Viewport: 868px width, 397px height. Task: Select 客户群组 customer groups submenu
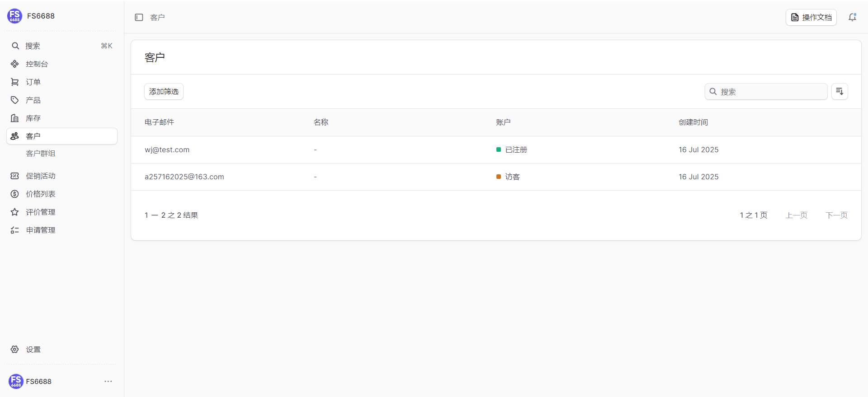coord(41,153)
